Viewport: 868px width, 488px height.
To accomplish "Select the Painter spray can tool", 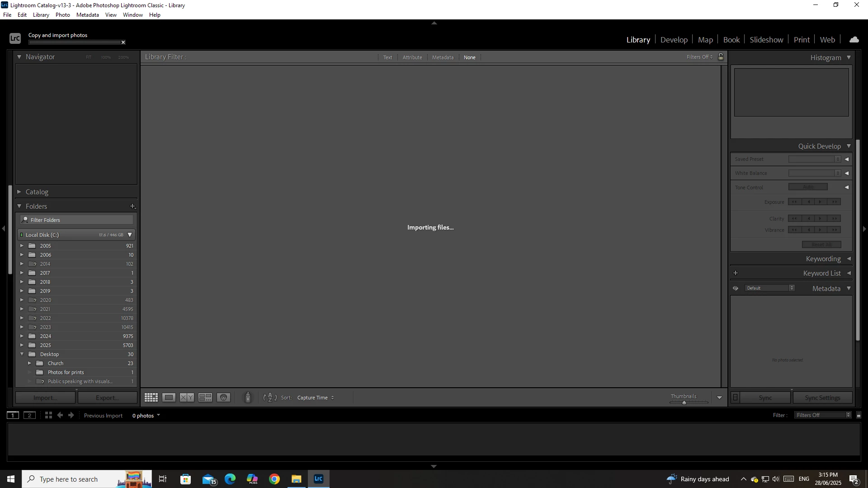I will (248, 398).
